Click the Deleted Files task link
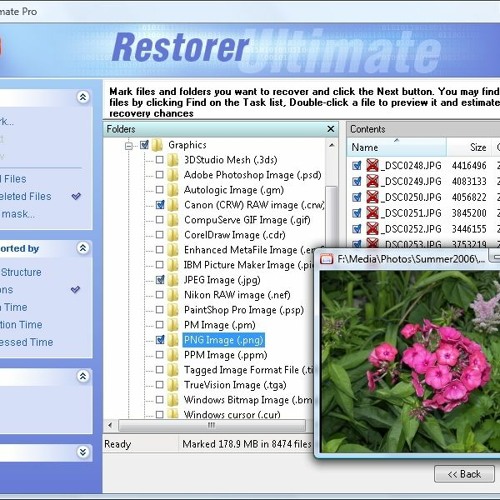Screen dimensions: 500x500 pos(25,196)
